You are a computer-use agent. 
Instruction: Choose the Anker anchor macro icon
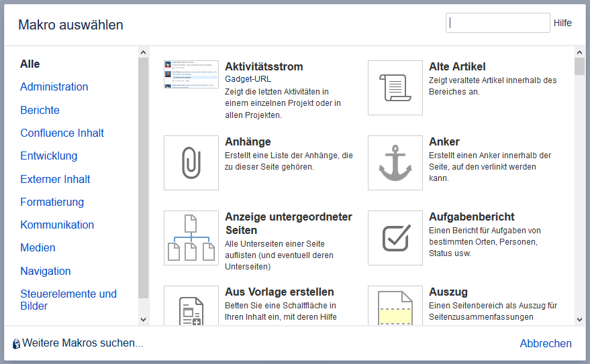point(395,163)
